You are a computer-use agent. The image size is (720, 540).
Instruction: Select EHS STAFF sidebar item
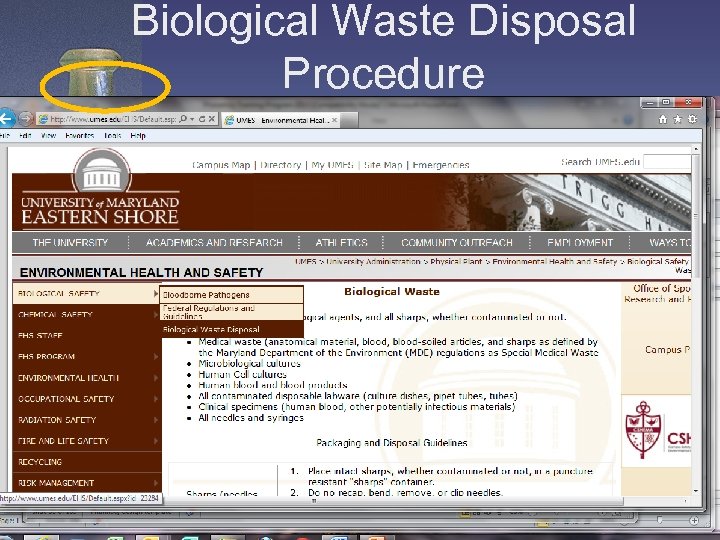point(86,336)
